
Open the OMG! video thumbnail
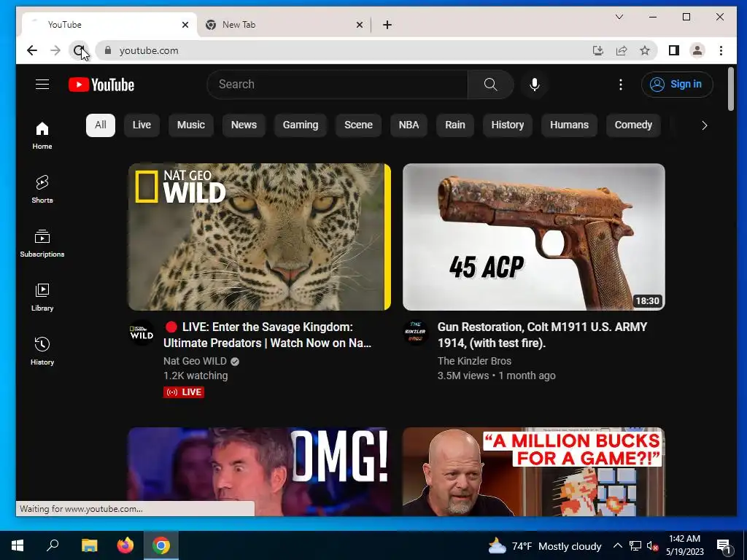click(x=259, y=472)
